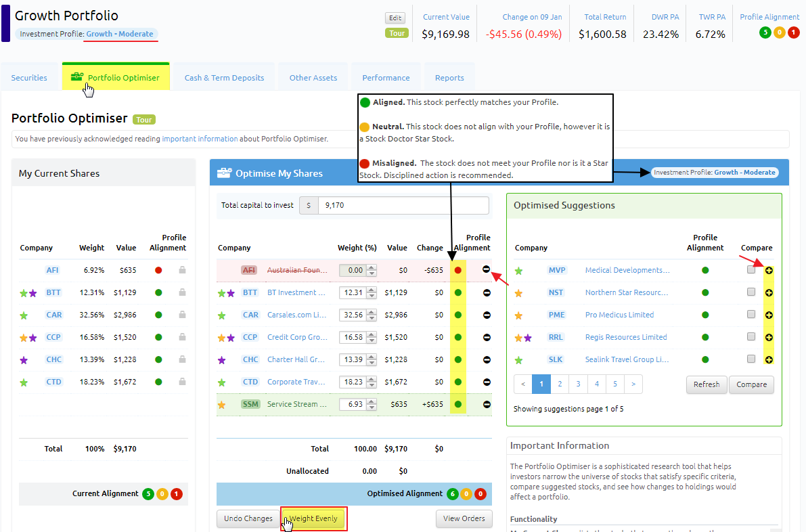Remove AFI using its minus icon

point(487,269)
